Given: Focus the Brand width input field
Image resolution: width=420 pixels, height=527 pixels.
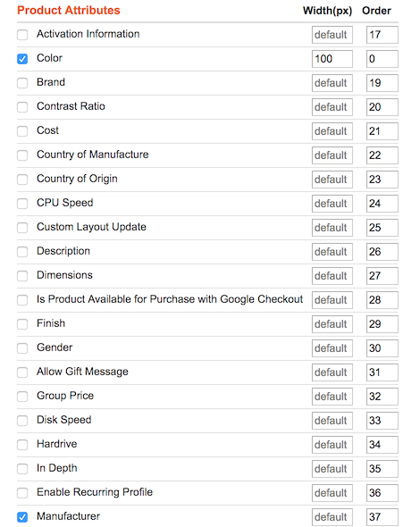Looking at the screenshot, I should (332, 83).
